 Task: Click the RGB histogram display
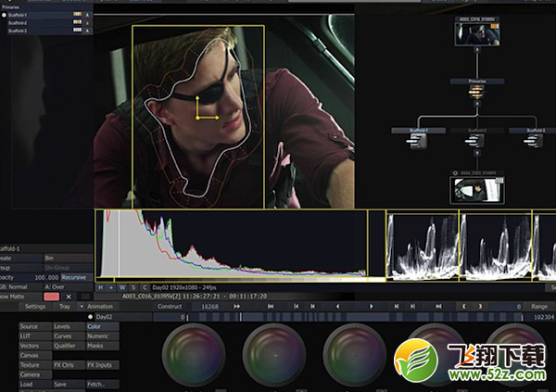[x=232, y=244]
